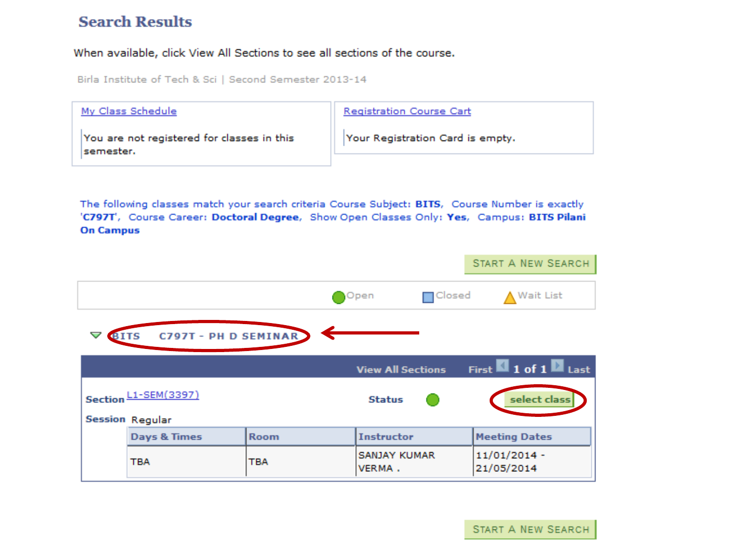Click the select class button
The image size is (747, 560).
click(x=539, y=399)
